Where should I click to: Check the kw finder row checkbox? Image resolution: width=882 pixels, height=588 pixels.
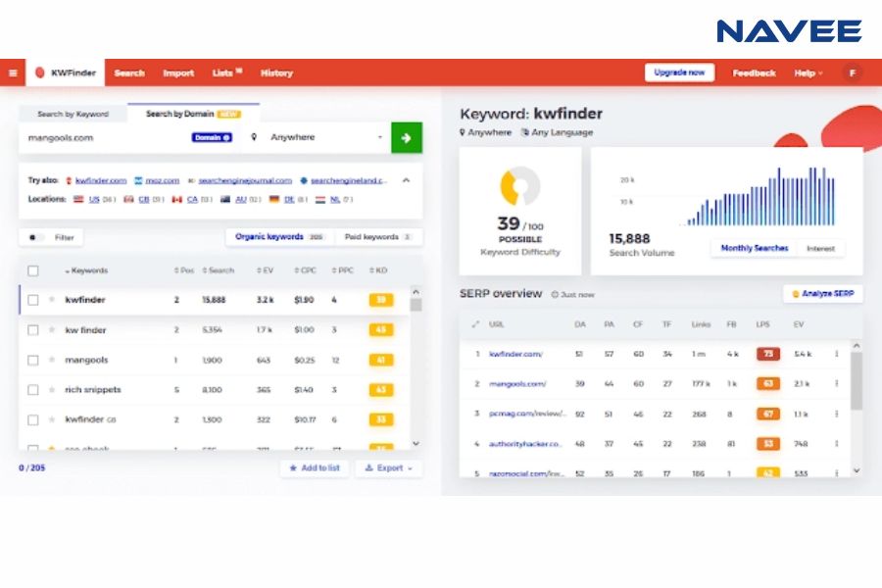point(33,329)
